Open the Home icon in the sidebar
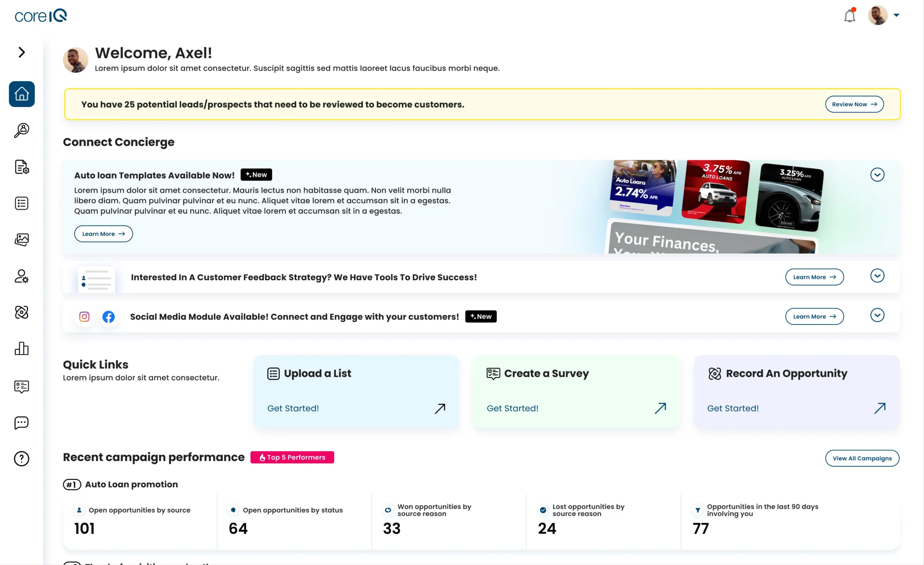 [22, 94]
